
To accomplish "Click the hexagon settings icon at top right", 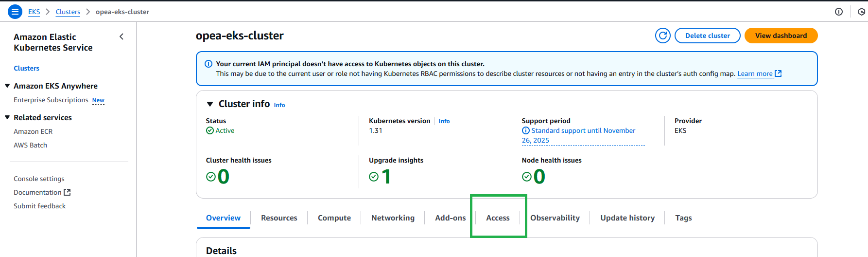I will pos(862,12).
